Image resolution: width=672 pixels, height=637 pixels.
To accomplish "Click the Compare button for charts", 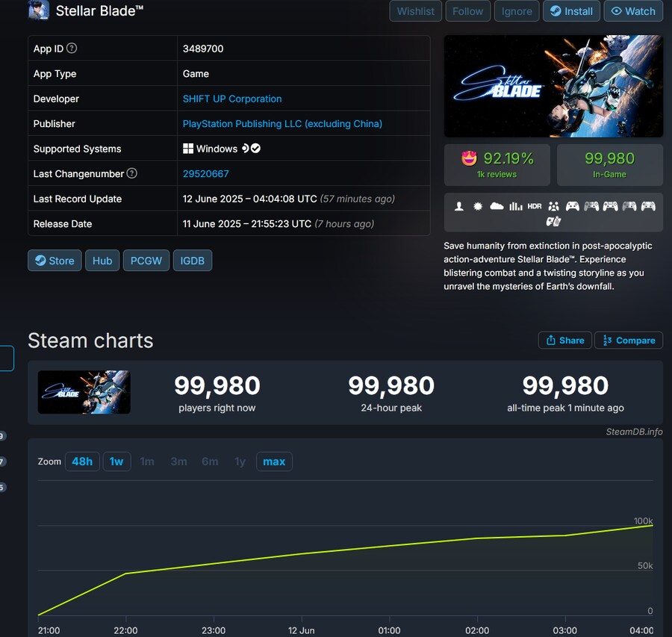I will point(628,340).
